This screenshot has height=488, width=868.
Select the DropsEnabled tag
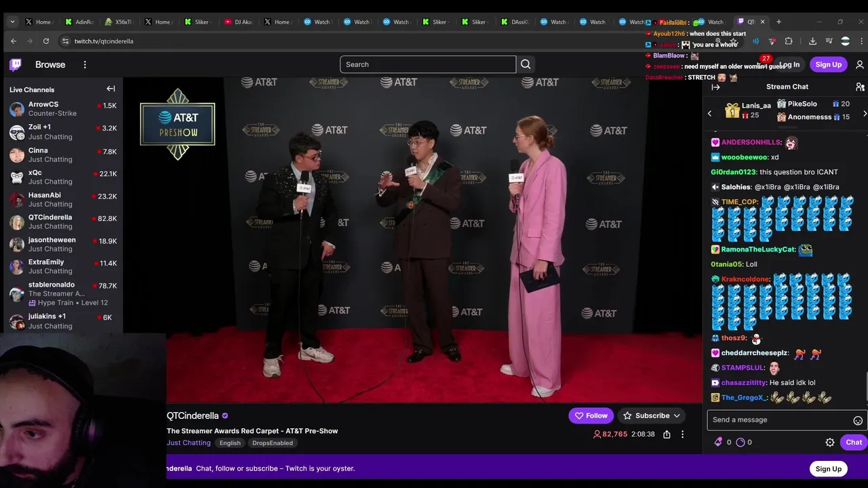[273, 443]
